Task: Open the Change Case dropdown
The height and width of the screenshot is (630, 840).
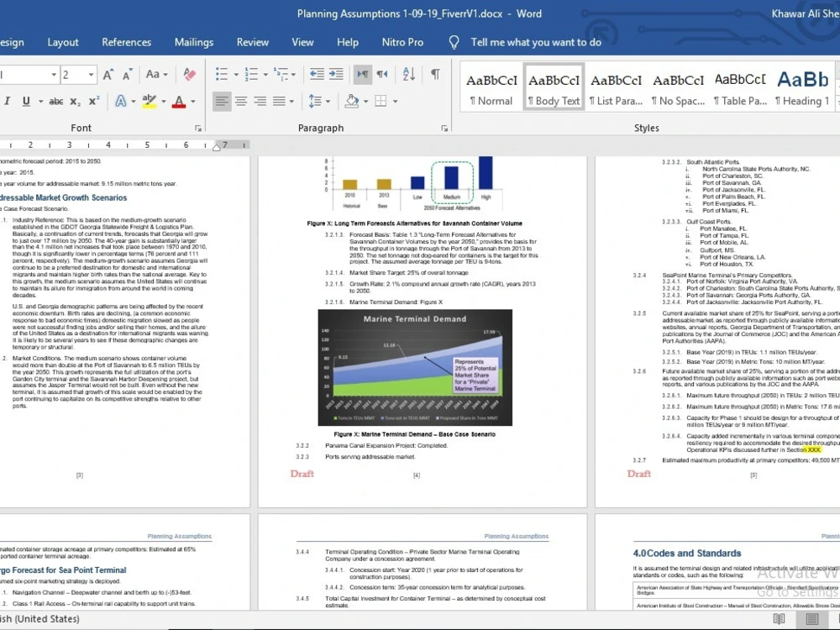Action: pyautogui.click(x=156, y=74)
